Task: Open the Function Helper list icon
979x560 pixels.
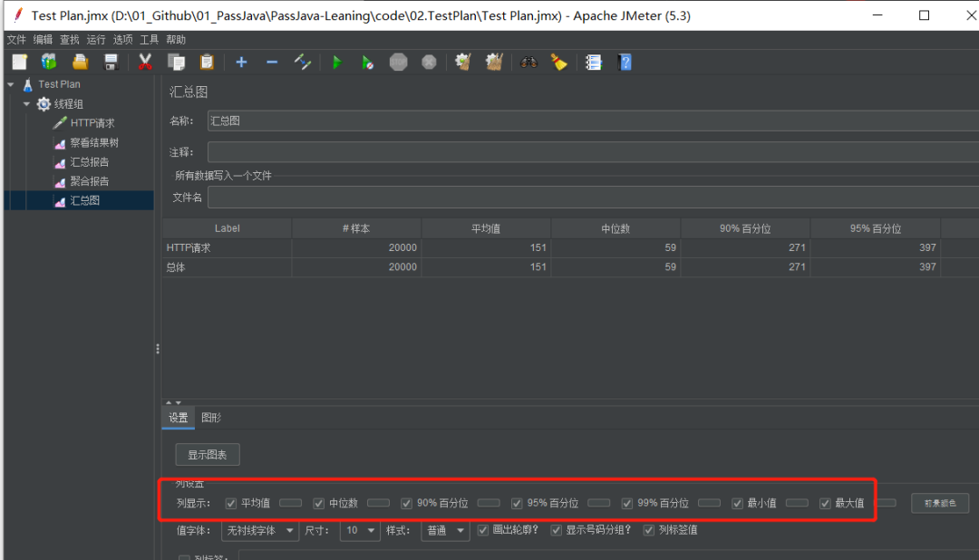Action: (593, 63)
